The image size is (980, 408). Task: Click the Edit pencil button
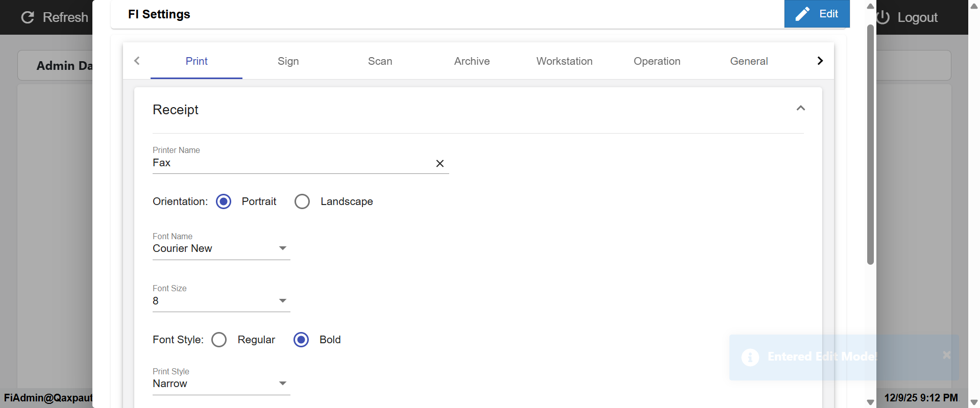817,14
